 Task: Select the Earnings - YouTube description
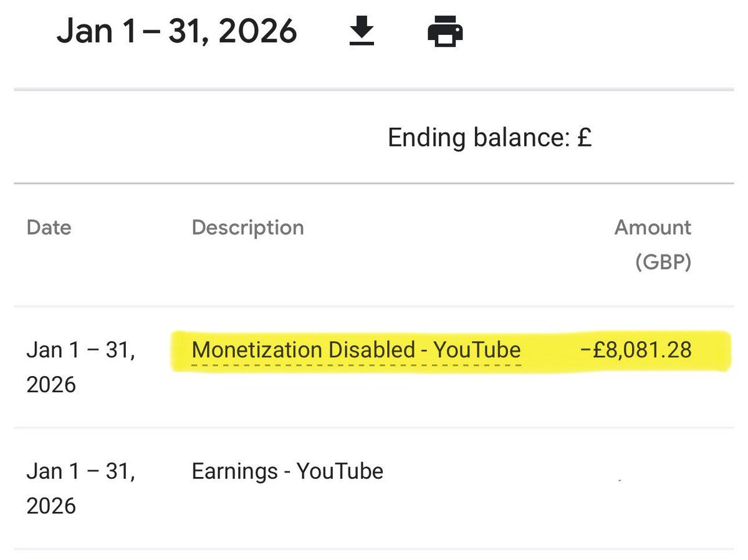coord(287,471)
